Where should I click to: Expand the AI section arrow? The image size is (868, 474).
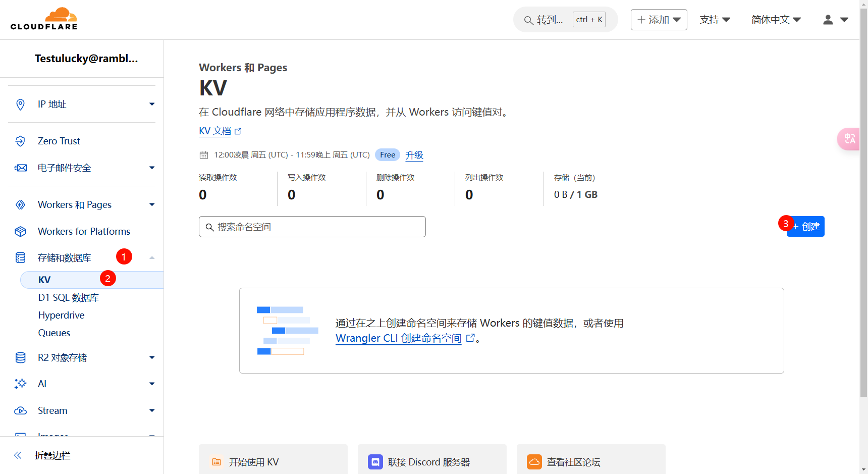[152, 384]
